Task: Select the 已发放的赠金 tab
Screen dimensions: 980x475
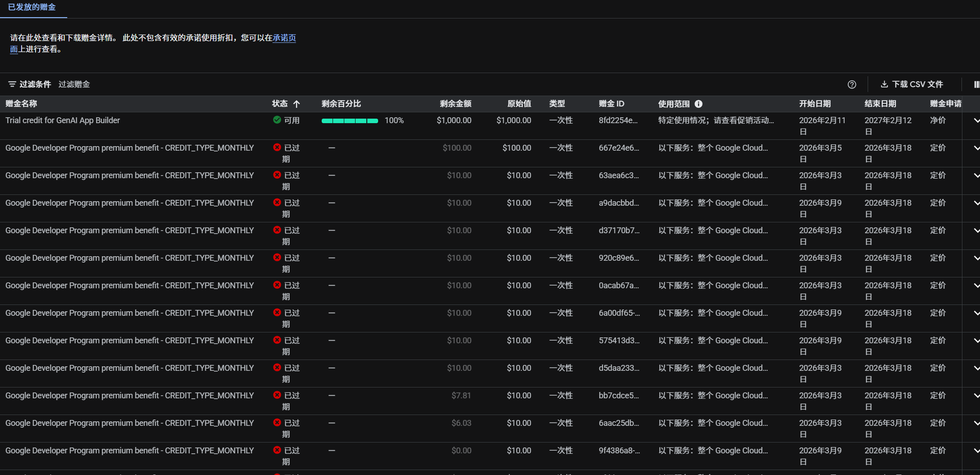Action: [32, 8]
